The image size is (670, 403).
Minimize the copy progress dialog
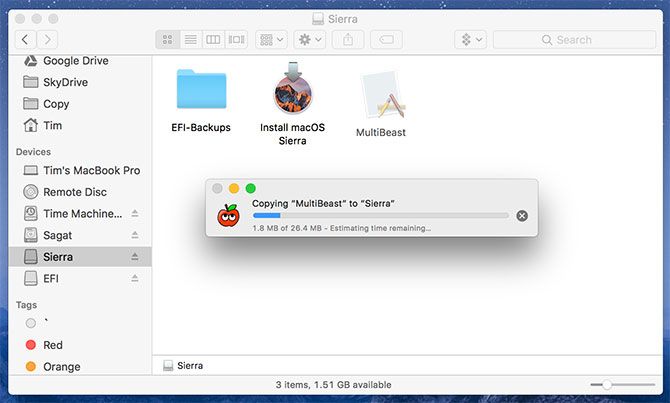point(234,188)
